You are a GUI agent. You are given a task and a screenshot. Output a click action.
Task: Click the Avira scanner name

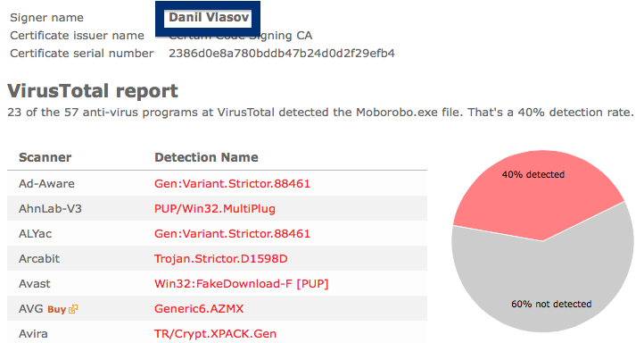pyautogui.click(x=33, y=334)
